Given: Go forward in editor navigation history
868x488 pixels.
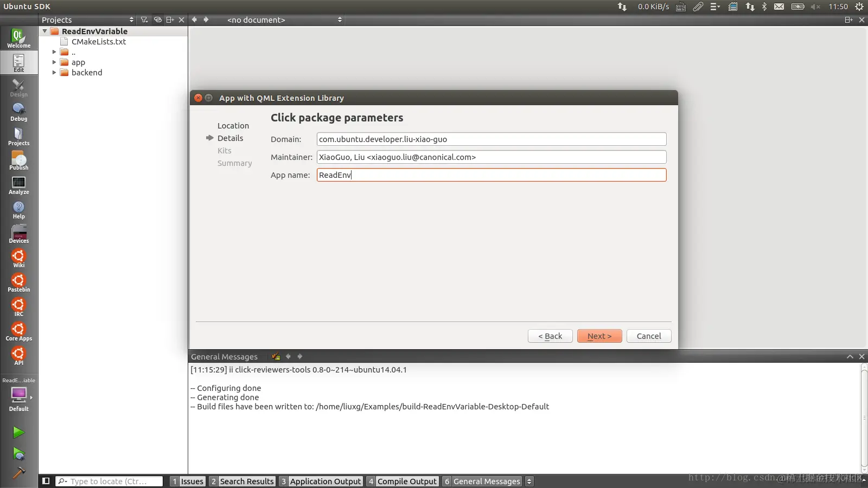Looking at the screenshot, I should (206, 20).
